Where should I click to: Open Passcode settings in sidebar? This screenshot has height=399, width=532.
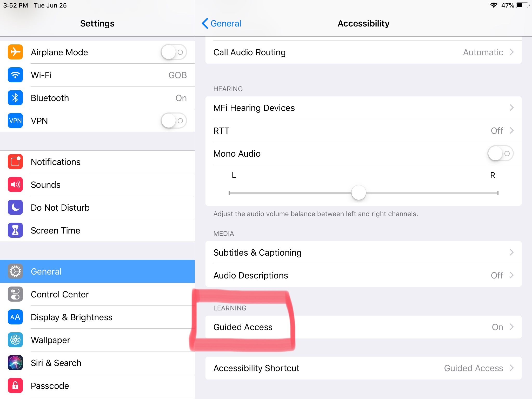(50, 386)
